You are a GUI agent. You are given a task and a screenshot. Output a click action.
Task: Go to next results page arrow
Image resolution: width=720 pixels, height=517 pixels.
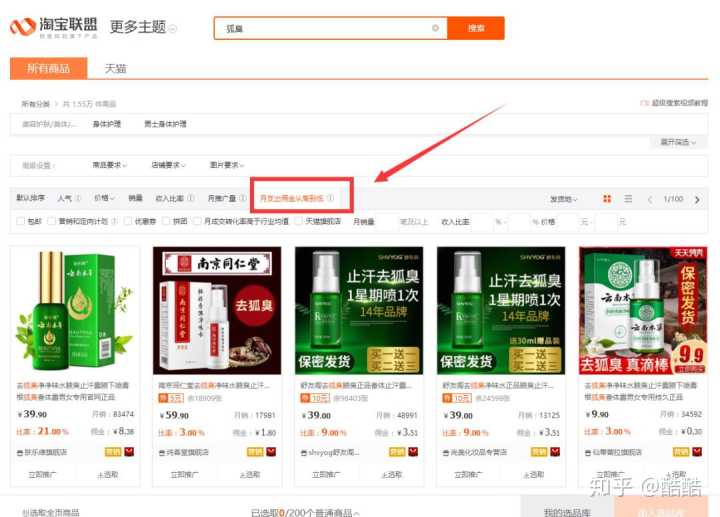tap(698, 199)
